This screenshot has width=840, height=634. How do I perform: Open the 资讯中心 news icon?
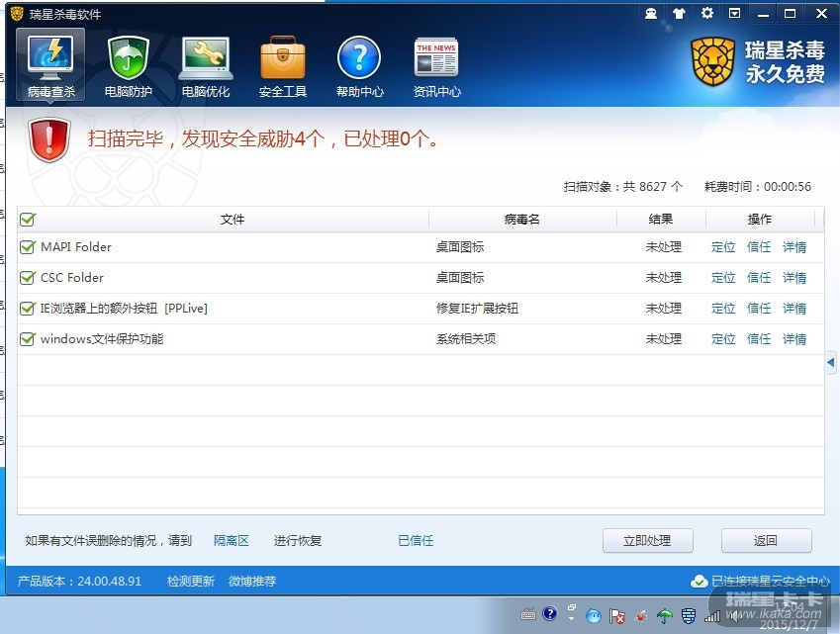[436, 65]
